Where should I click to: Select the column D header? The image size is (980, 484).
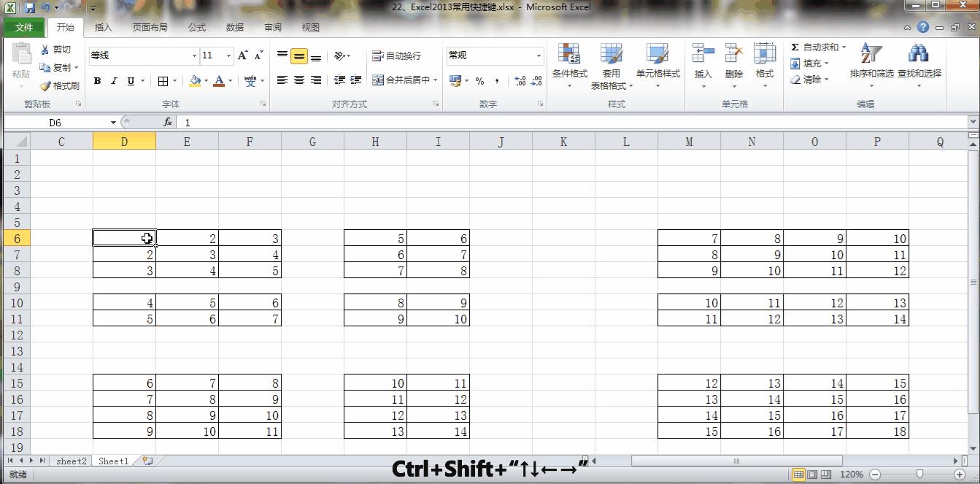(x=124, y=142)
